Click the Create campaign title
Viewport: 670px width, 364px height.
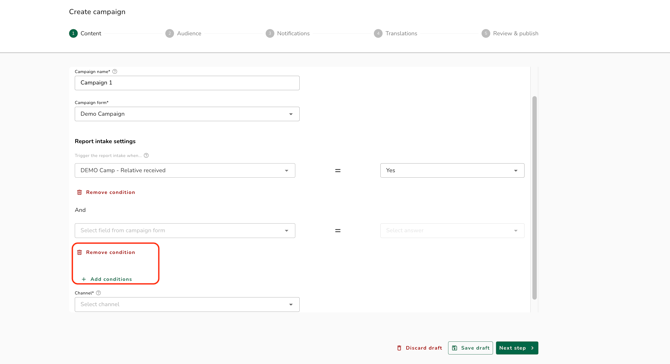97,12
